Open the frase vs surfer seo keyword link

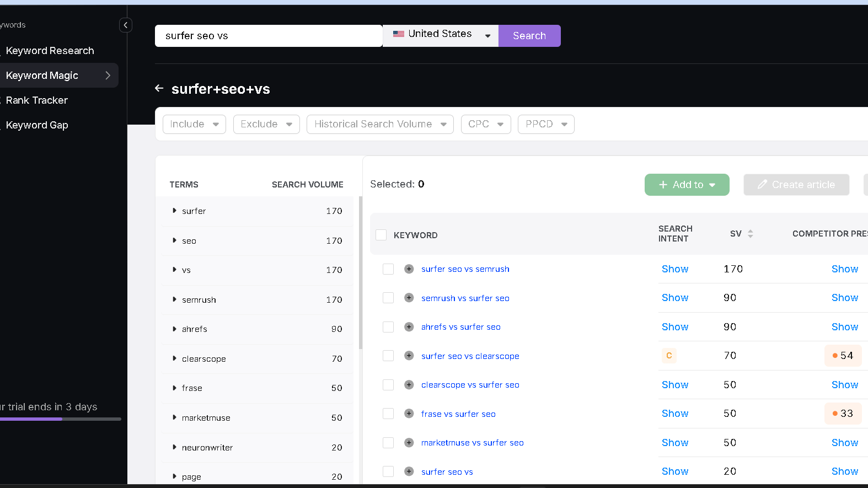(x=458, y=414)
